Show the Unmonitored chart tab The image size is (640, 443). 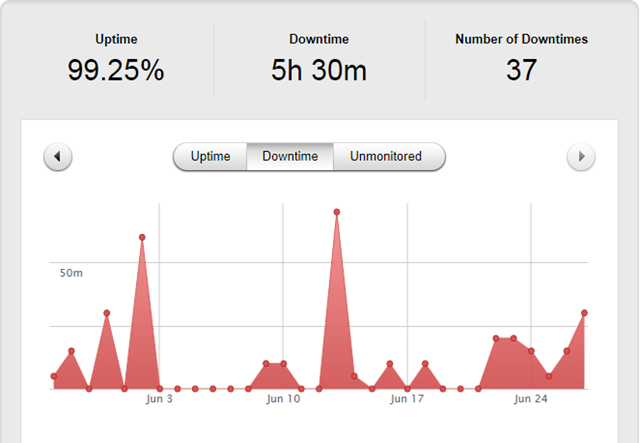pyautogui.click(x=389, y=156)
